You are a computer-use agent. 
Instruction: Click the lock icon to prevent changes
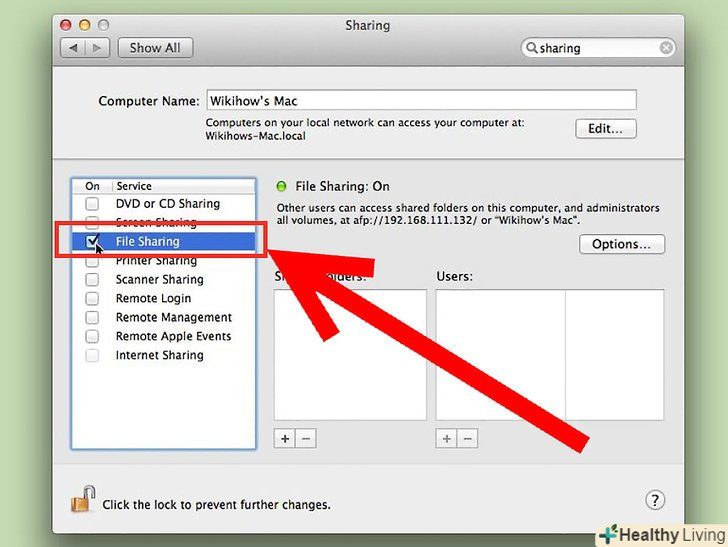(x=83, y=499)
